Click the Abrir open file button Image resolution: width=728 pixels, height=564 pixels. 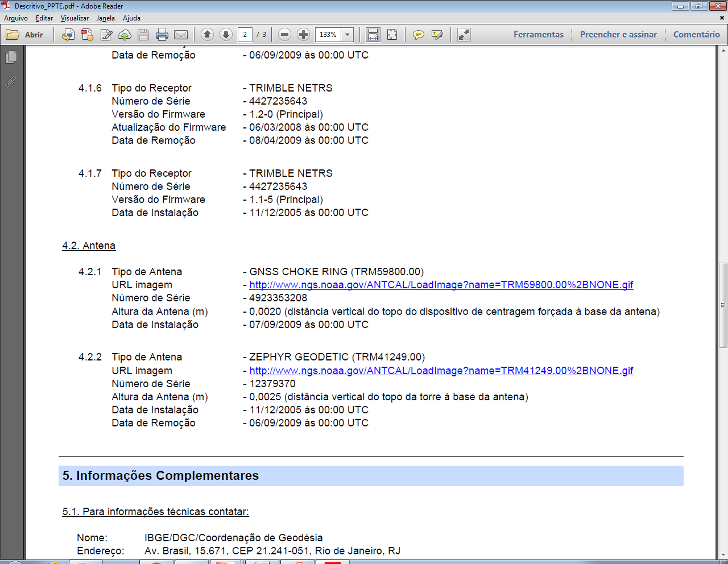point(24,35)
